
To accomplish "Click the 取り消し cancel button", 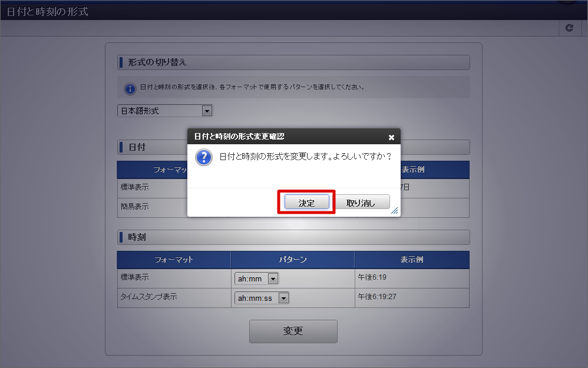I will click(x=361, y=203).
